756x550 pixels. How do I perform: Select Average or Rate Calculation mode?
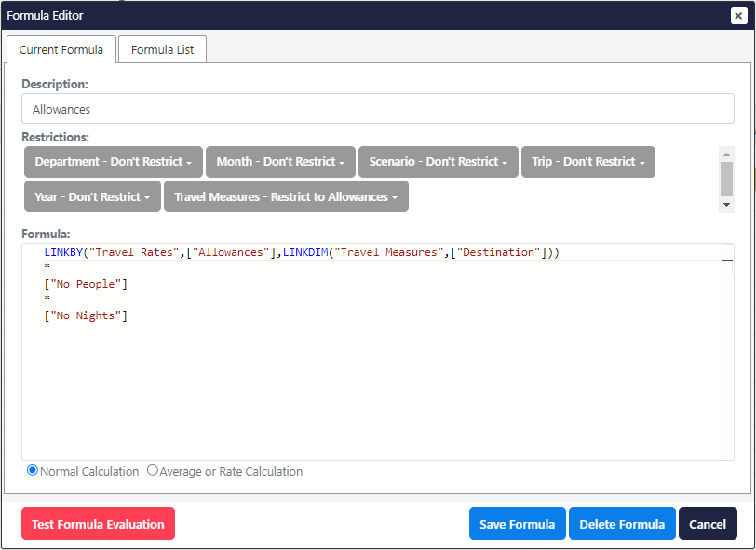tap(153, 470)
